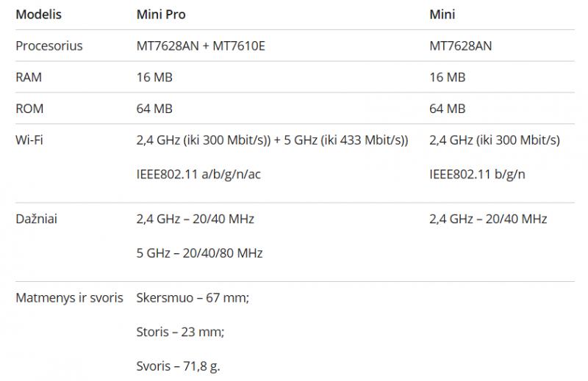Select the Mini Pro column header

(161, 14)
